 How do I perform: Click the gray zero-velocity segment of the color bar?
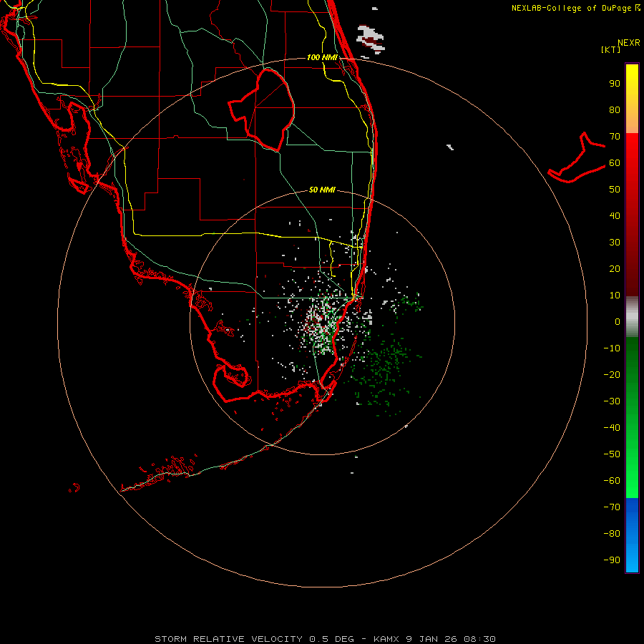pos(632,316)
